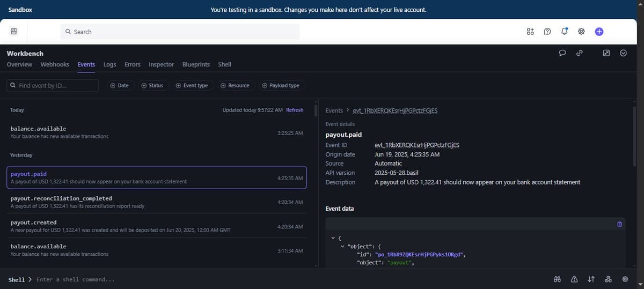Open the webhooks icon in bottom bar
This screenshot has width=644, height=289.
pyautogui.click(x=608, y=279)
